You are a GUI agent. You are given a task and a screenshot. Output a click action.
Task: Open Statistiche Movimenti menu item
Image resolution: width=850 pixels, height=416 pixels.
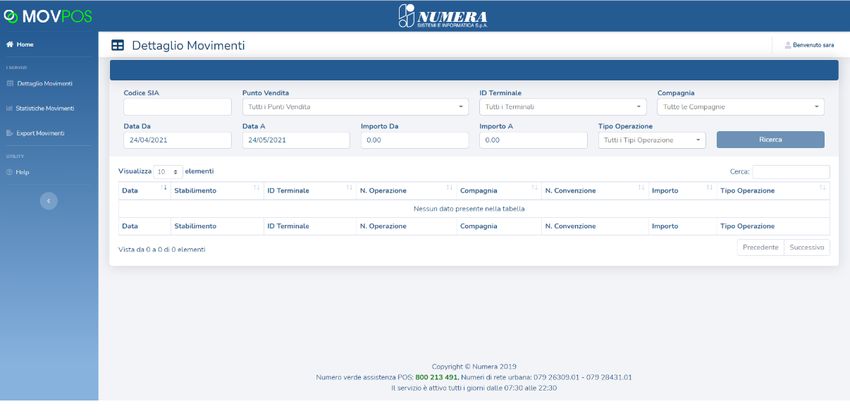pyautogui.click(x=45, y=108)
